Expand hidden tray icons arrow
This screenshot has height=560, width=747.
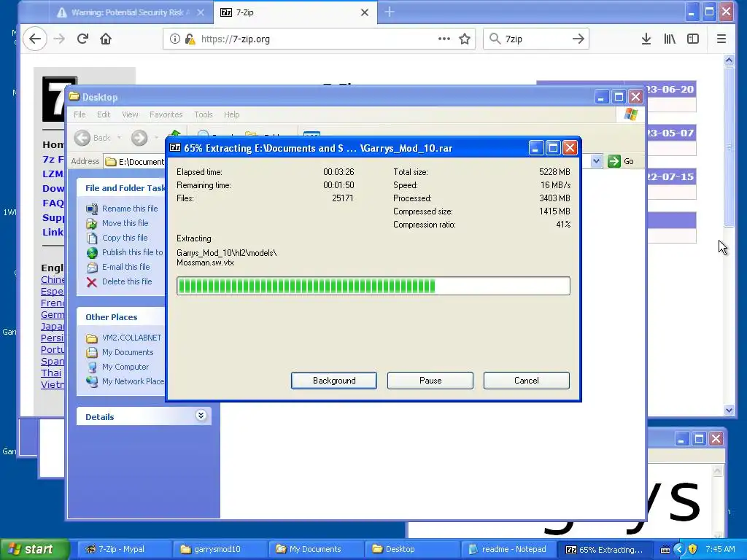click(x=679, y=550)
